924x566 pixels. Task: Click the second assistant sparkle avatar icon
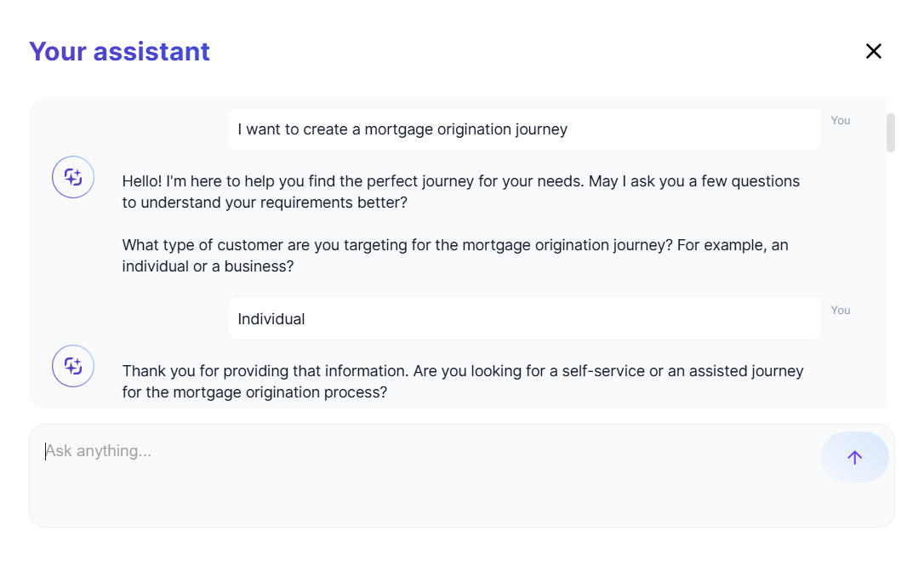pos(73,366)
